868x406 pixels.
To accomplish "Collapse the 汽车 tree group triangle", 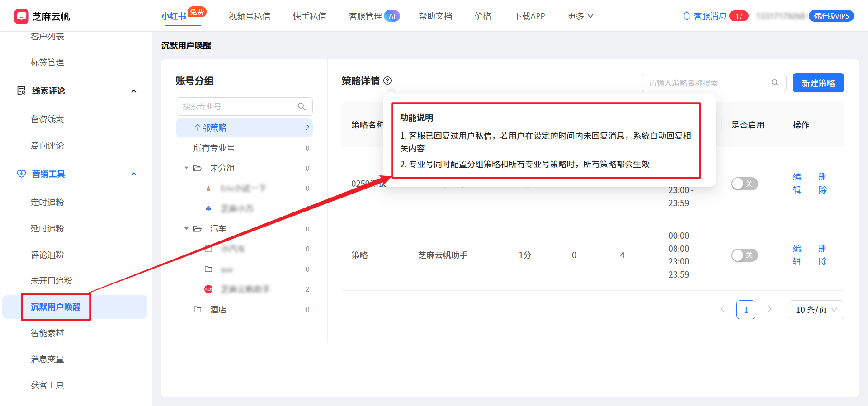I will [x=186, y=229].
